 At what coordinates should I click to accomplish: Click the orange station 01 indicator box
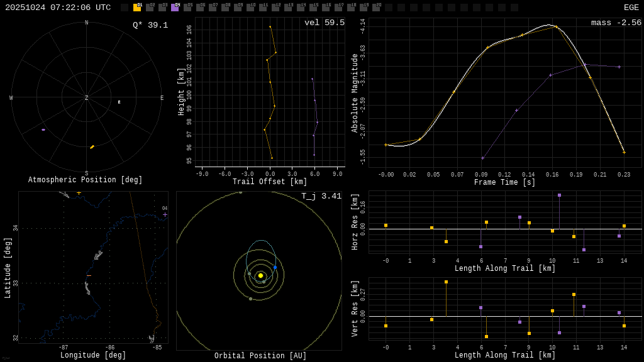pos(137,8)
